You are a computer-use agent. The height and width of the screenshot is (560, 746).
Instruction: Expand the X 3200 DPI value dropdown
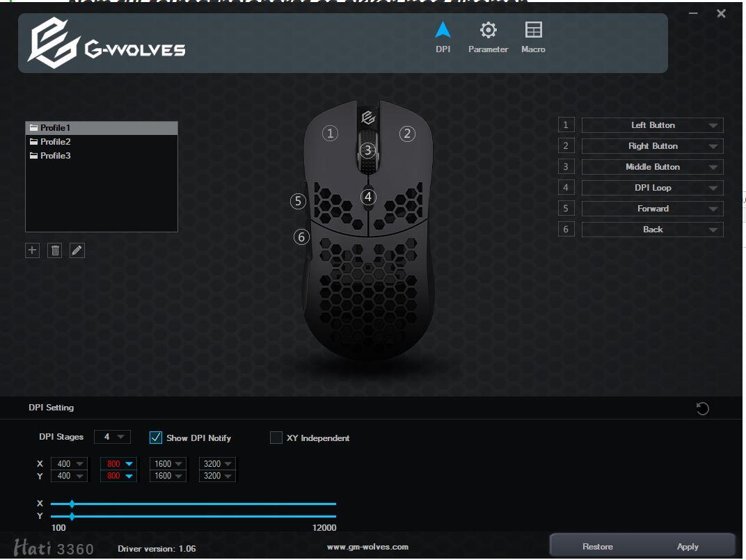click(x=217, y=463)
